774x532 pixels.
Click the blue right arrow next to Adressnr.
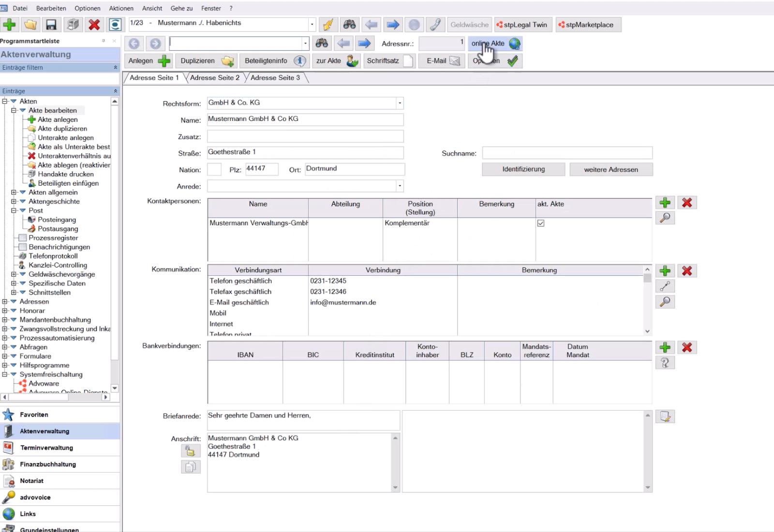pos(365,44)
